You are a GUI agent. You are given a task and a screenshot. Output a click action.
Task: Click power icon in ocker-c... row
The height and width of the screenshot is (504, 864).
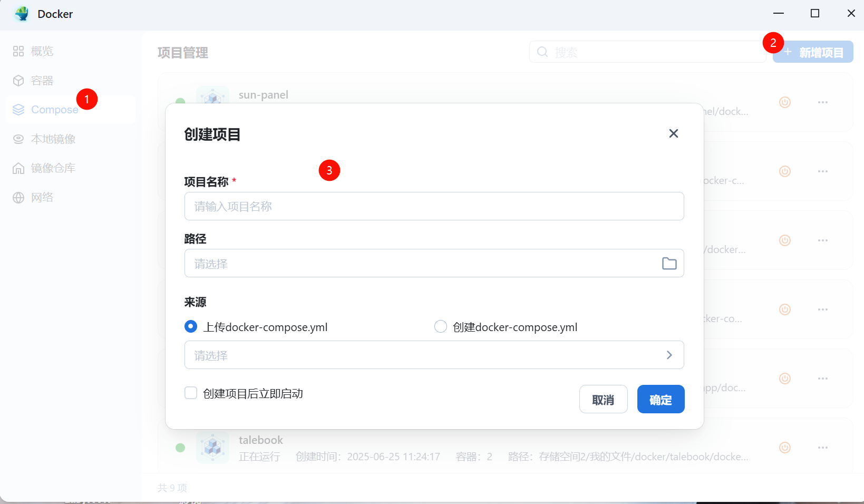click(x=785, y=171)
